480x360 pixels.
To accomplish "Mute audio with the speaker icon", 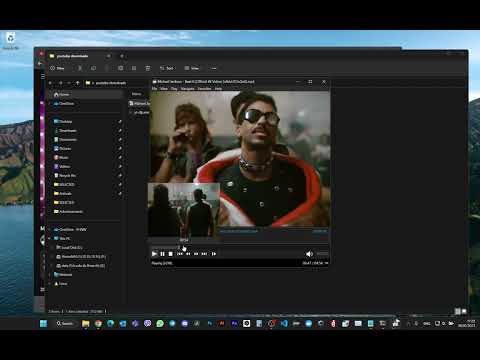I will (309, 254).
